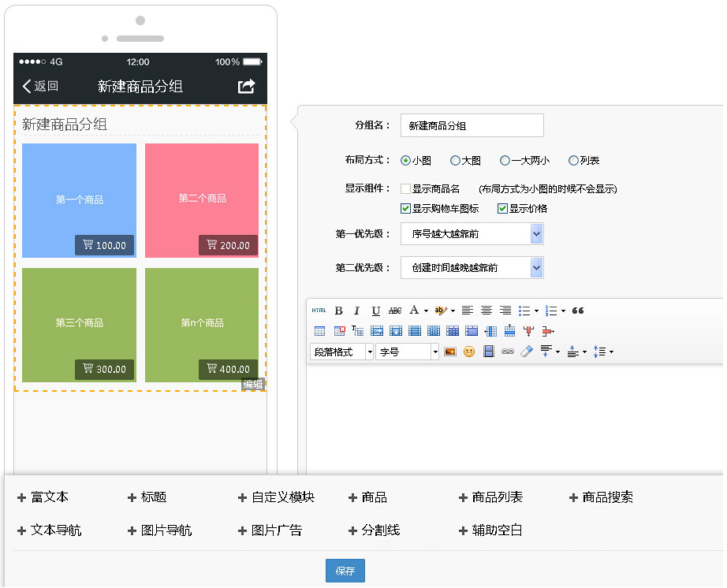Add a 富文本 module
Image resolution: width=727 pixels, height=588 pixels.
pyautogui.click(x=43, y=497)
